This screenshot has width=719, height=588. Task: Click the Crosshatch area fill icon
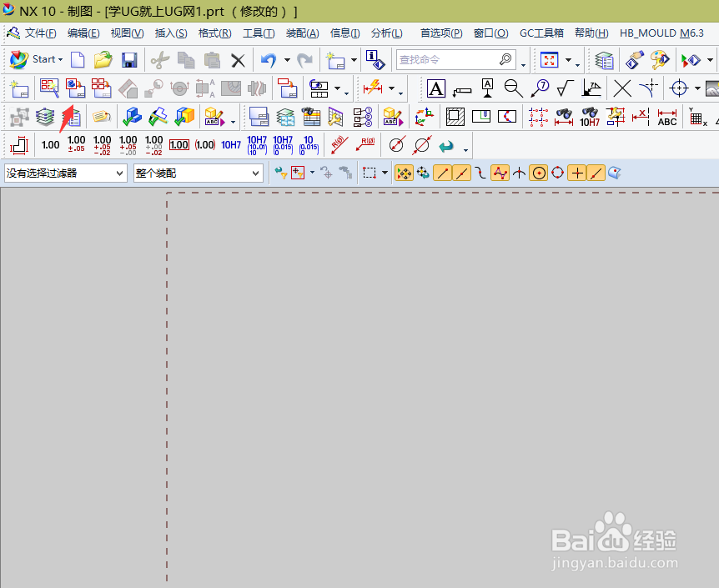[455, 117]
